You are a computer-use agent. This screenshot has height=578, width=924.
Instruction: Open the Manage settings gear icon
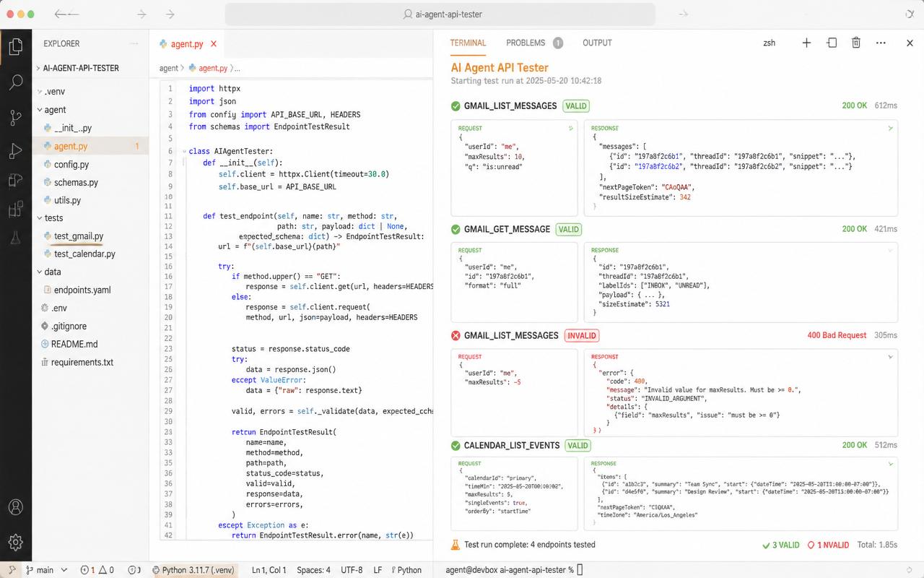15,542
